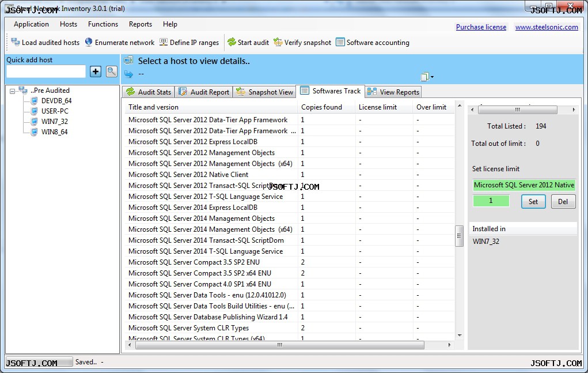Viewport: 588px width, 373px height.
Task: Select Microsoft SQL Server 2014 Express LocalDB row
Action: click(x=290, y=208)
